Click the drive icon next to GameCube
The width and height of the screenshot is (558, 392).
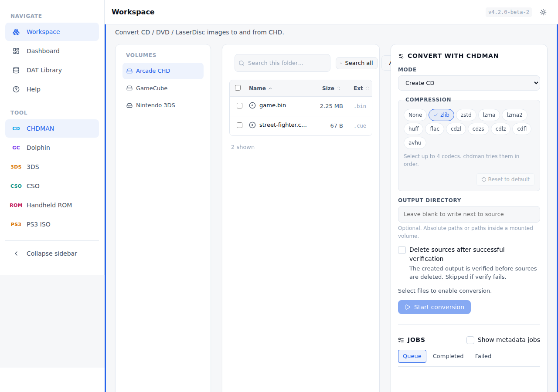pyautogui.click(x=129, y=88)
